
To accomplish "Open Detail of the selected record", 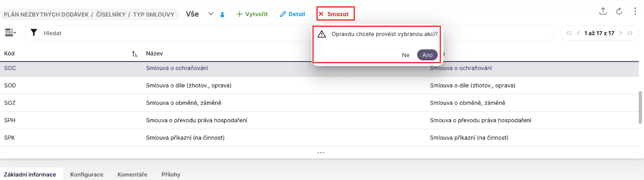I will tap(292, 14).
